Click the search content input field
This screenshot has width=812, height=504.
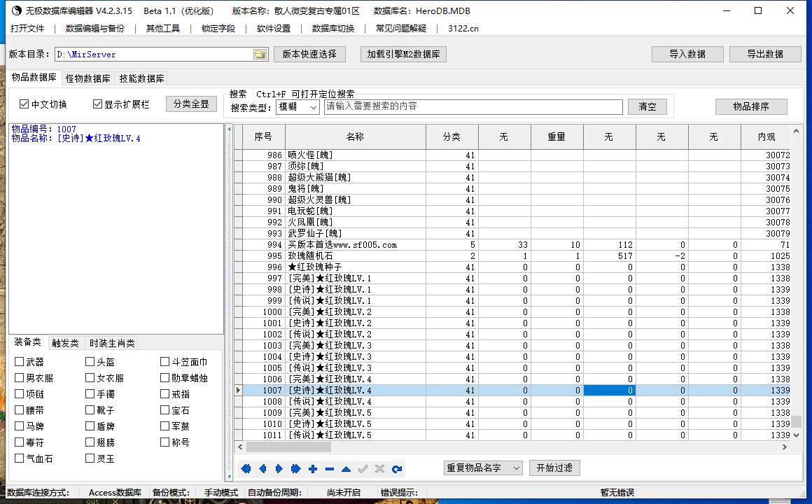[473, 106]
